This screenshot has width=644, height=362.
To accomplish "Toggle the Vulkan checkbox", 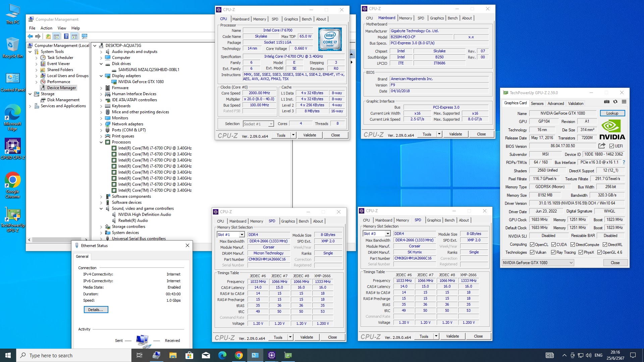I will (532, 252).
